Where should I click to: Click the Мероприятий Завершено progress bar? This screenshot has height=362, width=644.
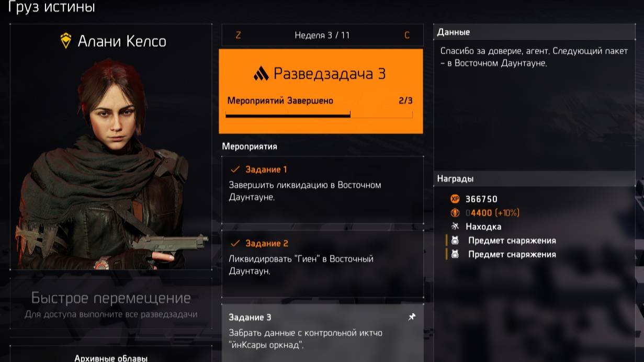[319, 115]
